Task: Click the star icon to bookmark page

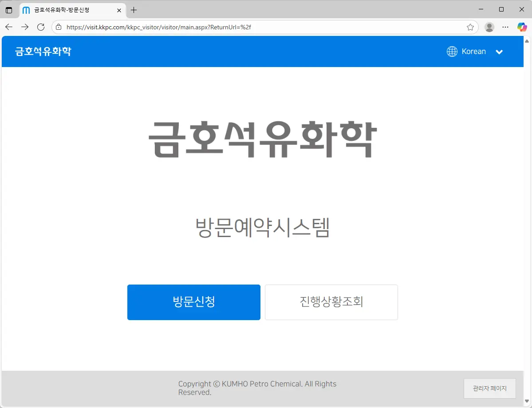Action: (x=470, y=27)
